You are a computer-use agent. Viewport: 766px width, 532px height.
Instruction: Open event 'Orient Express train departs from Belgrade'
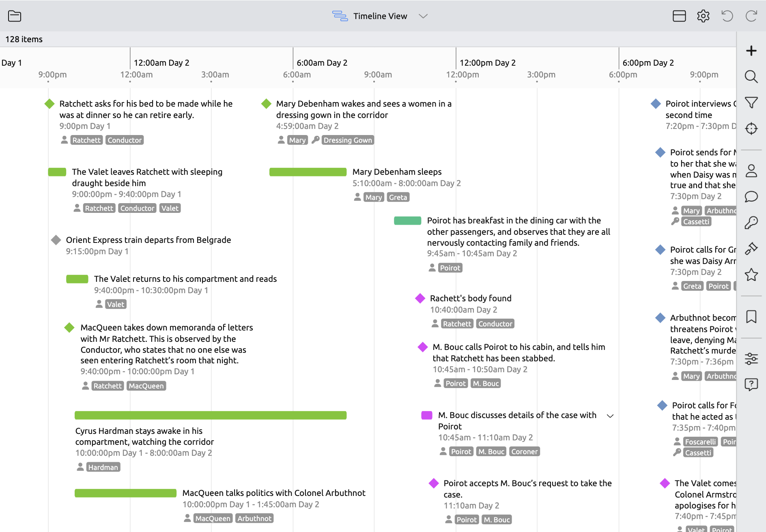[x=148, y=240]
